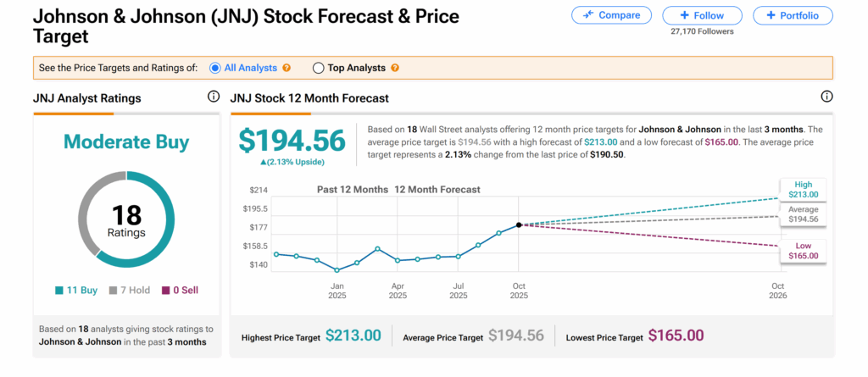868x377 pixels.
Task: Click the Low $165.00 forecast label
Action: tap(802, 249)
